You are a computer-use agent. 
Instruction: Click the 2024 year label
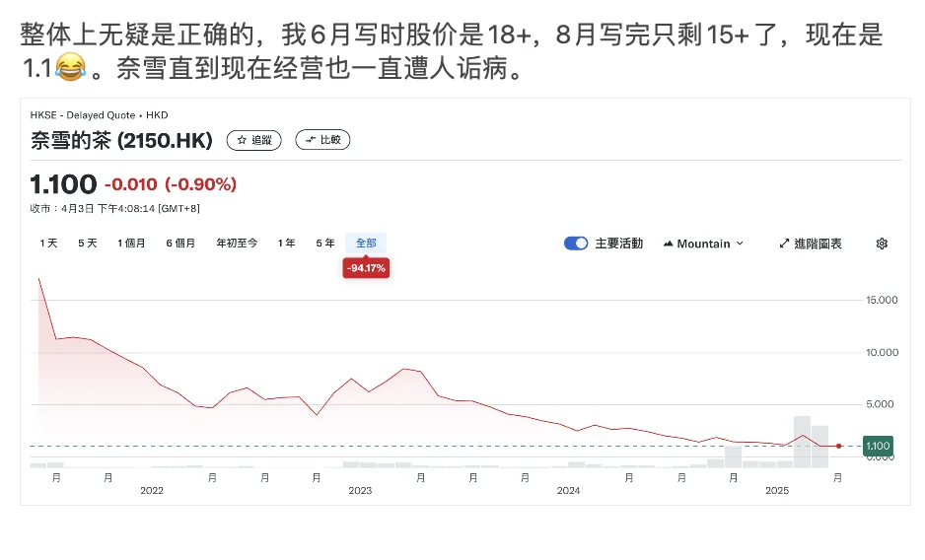pyautogui.click(x=568, y=490)
